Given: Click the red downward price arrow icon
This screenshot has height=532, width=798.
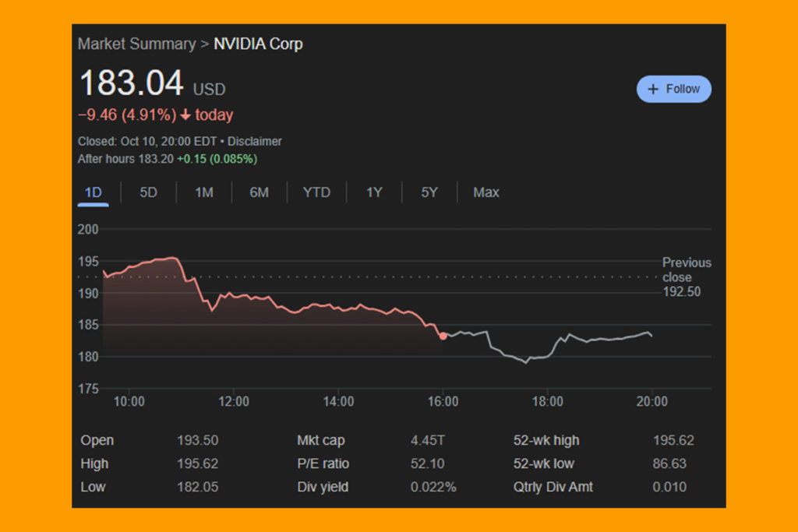Looking at the screenshot, I should pos(186,115).
